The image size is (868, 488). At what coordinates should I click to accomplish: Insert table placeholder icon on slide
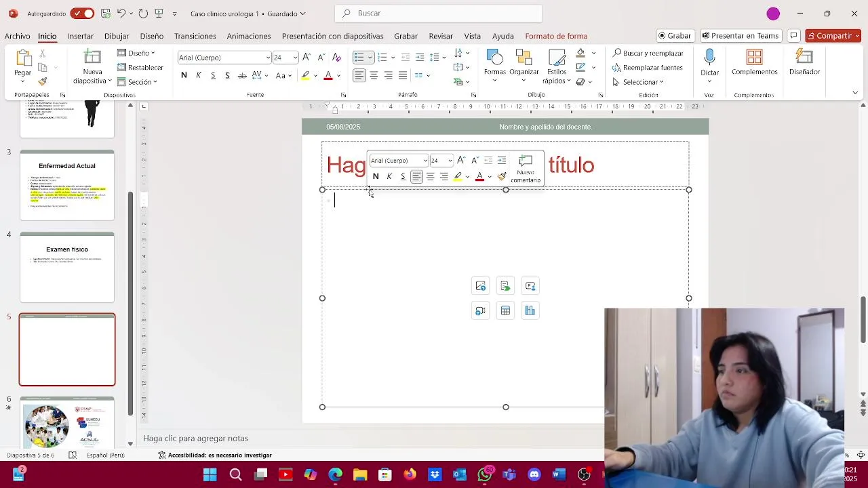point(505,310)
